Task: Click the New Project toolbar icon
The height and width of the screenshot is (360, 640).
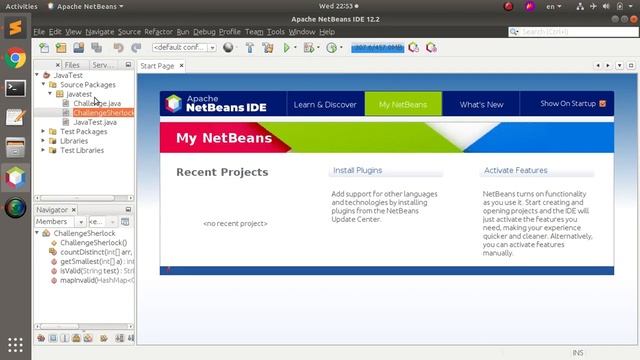Action: 61,48
